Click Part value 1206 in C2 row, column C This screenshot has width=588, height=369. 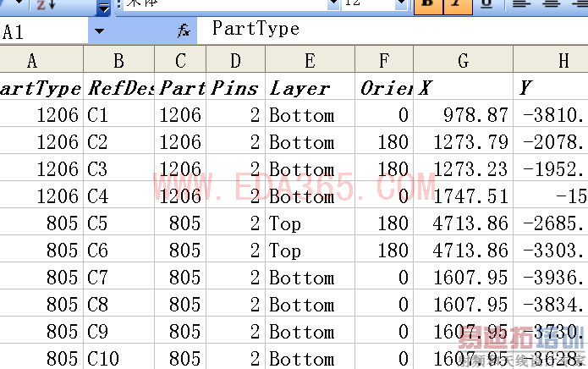[180, 140]
